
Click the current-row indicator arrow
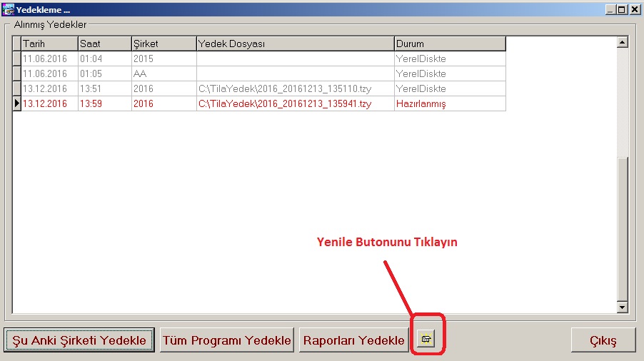tap(17, 103)
